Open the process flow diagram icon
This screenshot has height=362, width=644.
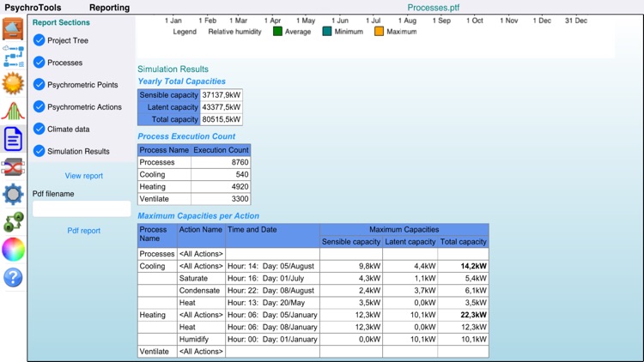(x=13, y=57)
